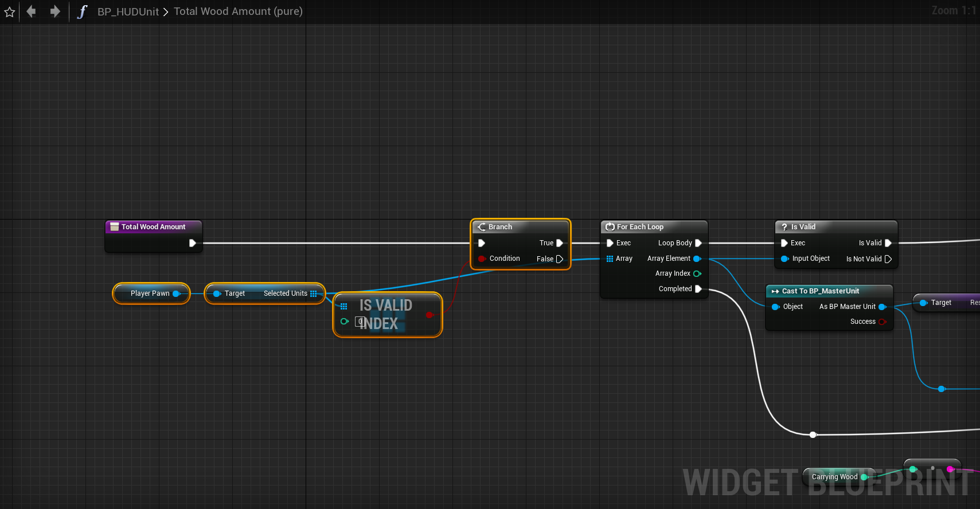
Task: Click the Is Not Valid exec output pin
Action: 888,259
